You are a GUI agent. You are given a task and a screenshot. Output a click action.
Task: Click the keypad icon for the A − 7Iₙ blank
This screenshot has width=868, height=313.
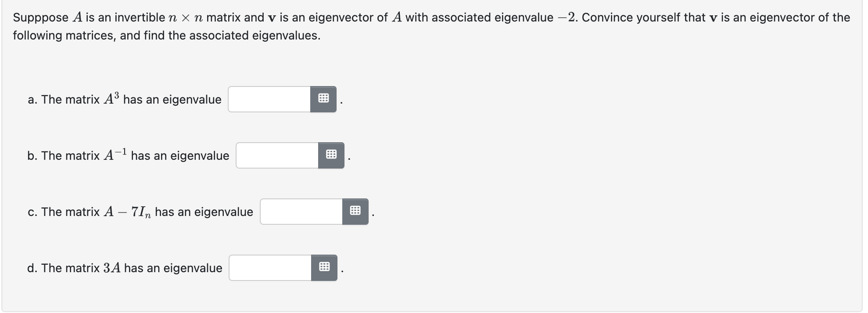(x=355, y=211)
